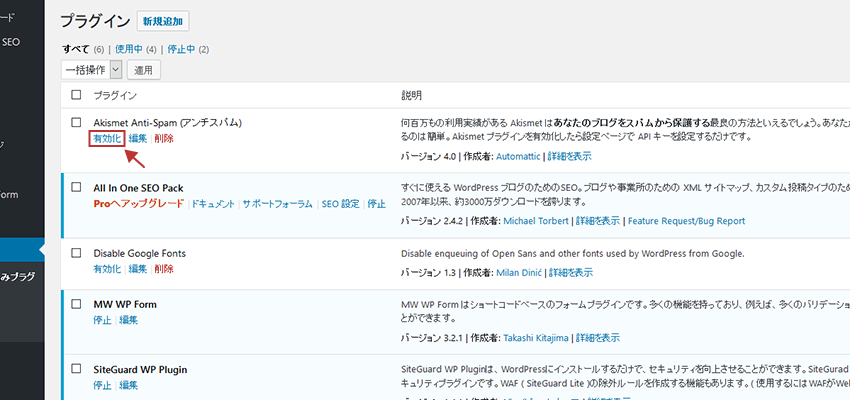Click the Disable Google Fonts plugin name
The image size is (850, 400).
tap(139, 253)
